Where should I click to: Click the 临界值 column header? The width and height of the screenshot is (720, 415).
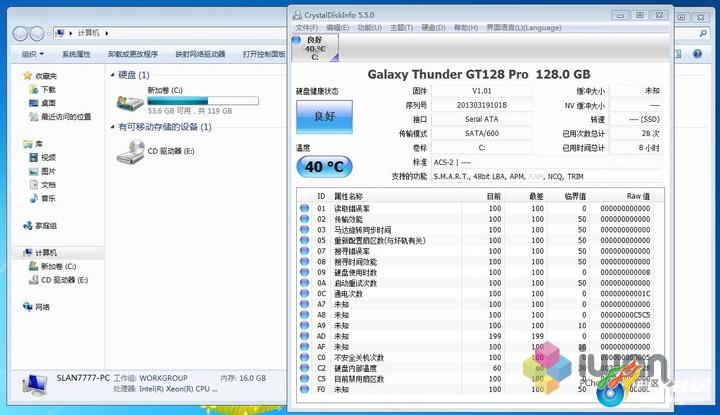point(575,196)
